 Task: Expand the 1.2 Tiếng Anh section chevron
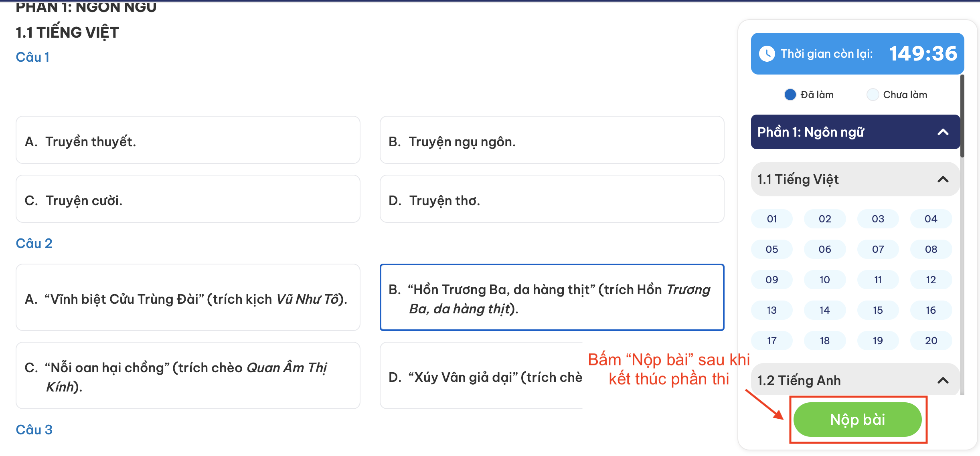click(x=943, y=381)
